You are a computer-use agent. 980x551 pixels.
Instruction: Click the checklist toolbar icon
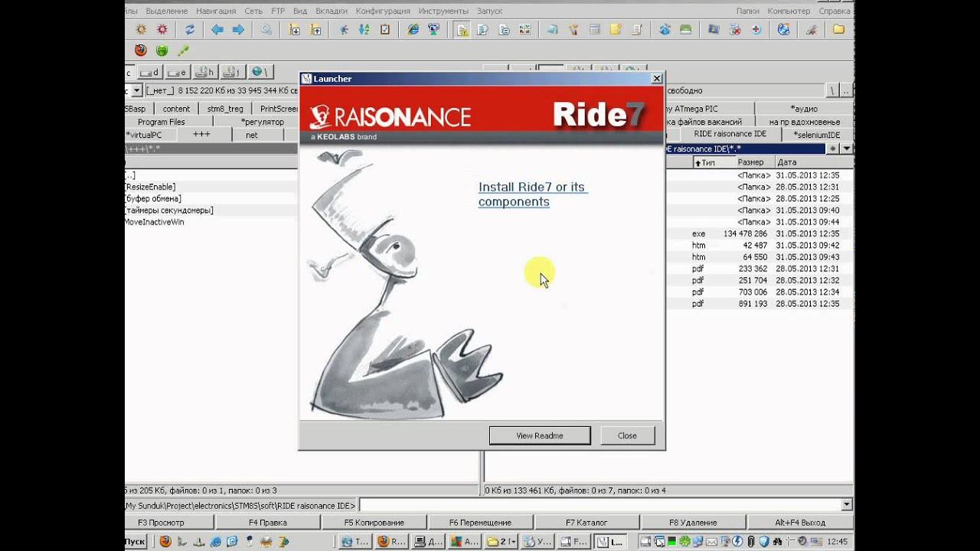click(385, 30)
